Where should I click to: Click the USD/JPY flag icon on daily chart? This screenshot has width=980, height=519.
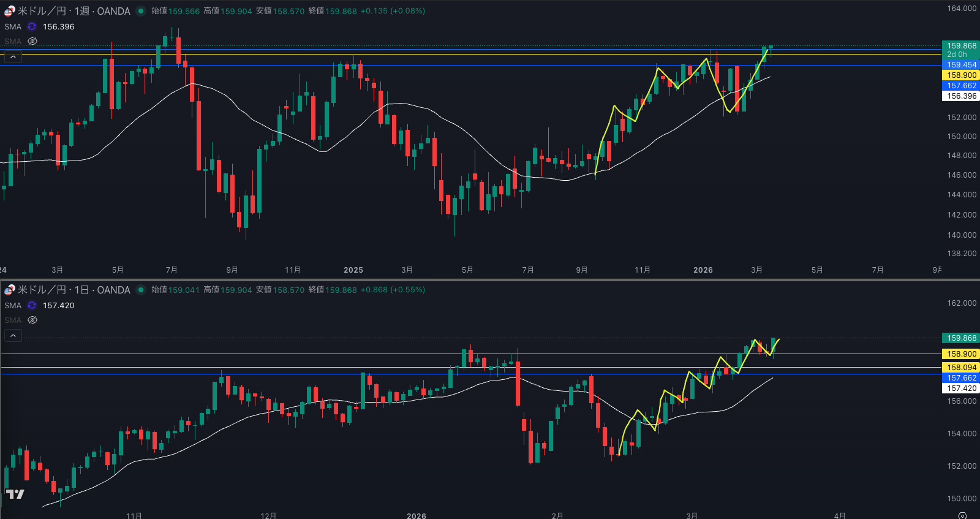9,290
